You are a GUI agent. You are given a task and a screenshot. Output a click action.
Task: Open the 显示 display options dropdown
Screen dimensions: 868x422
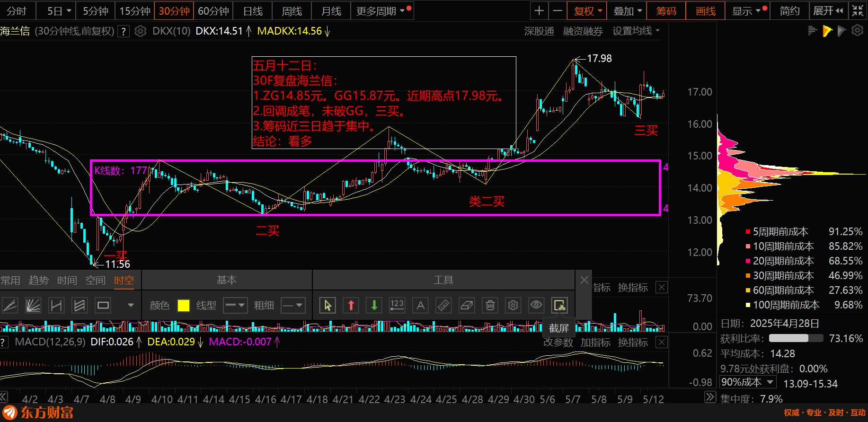point(747,11)
